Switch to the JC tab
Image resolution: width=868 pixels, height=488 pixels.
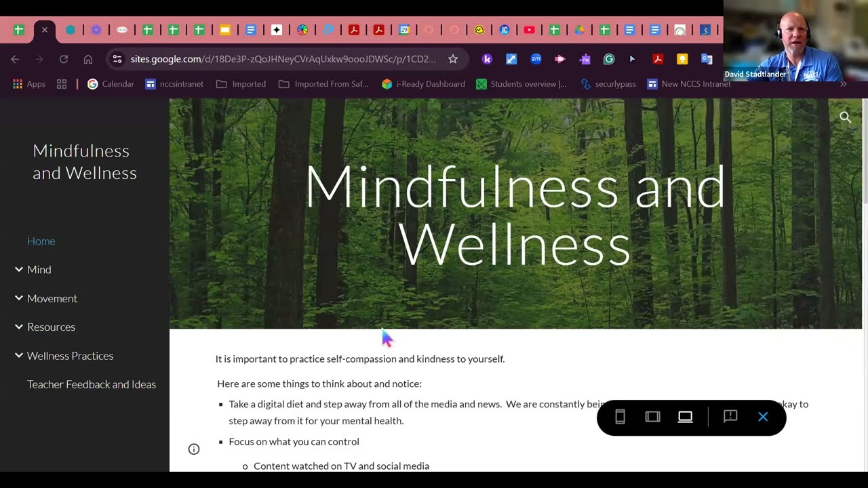[x=505, y=30]
